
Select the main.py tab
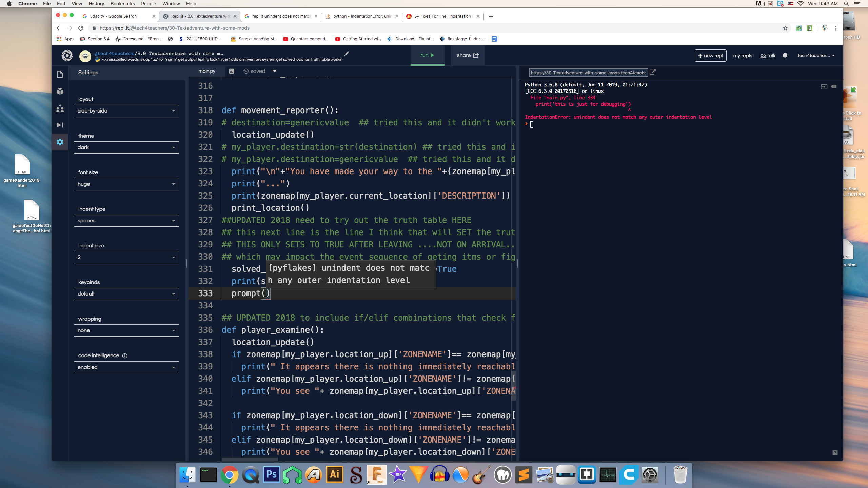pos(207,71)
